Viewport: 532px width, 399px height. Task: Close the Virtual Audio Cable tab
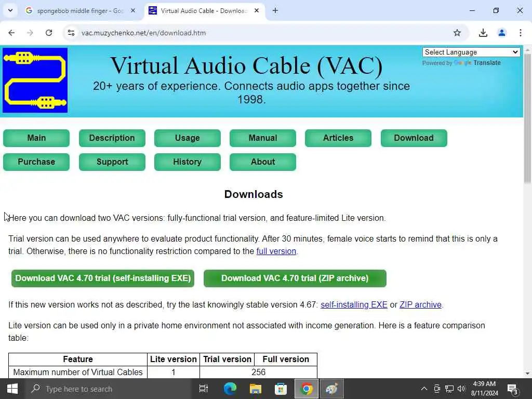point(257,11)
